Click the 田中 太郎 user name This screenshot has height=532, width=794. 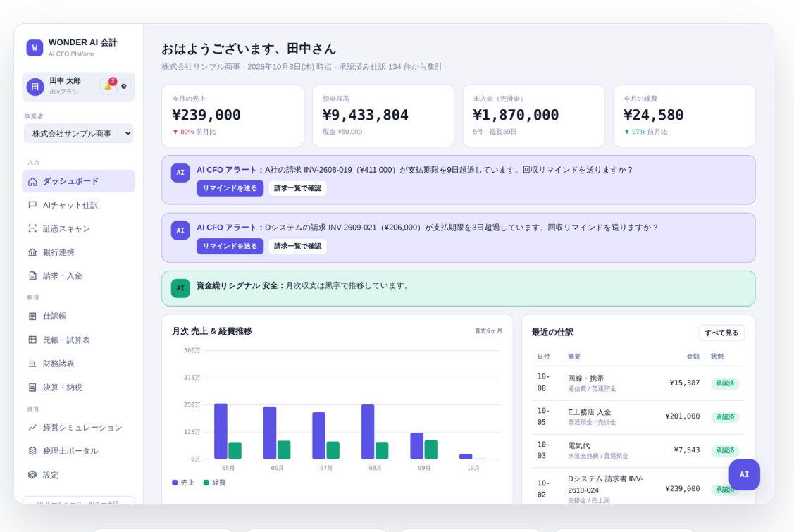[x=66, y=81]
